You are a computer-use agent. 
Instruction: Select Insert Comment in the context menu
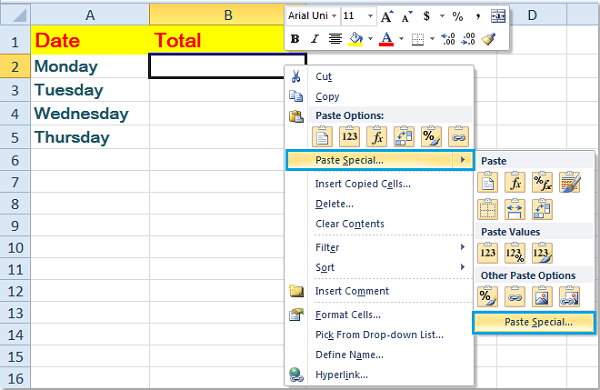click(352, 291)
